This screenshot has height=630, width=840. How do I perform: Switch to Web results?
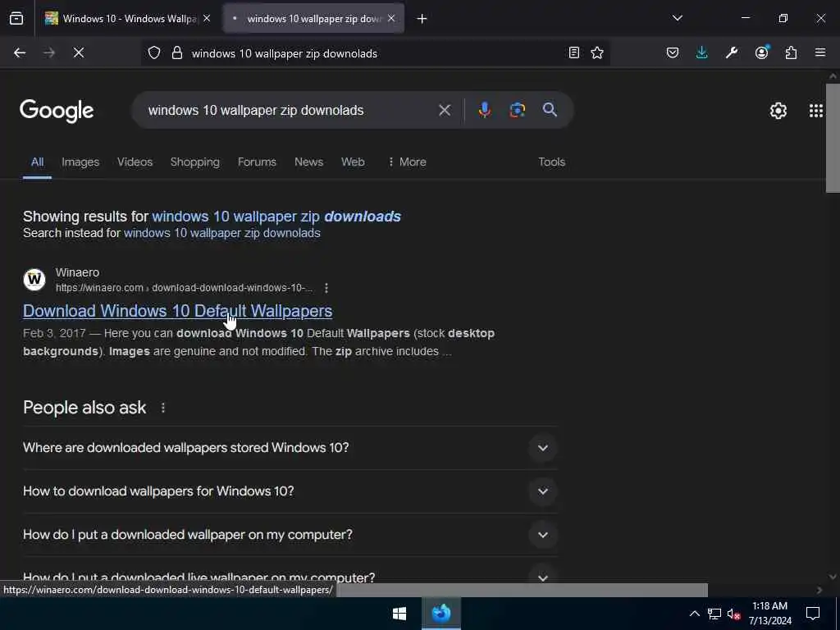click(x=353, y=162)
